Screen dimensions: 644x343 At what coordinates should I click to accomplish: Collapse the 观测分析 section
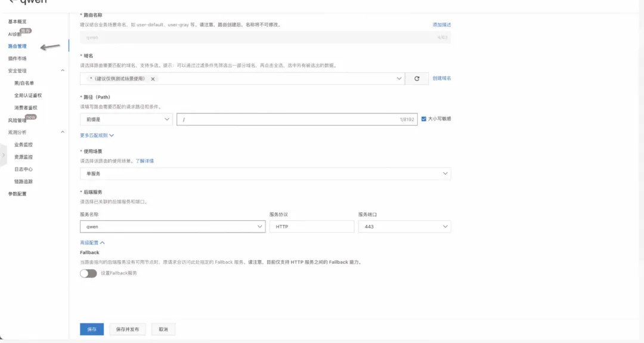pyautogui.click(x=63, y=132)
